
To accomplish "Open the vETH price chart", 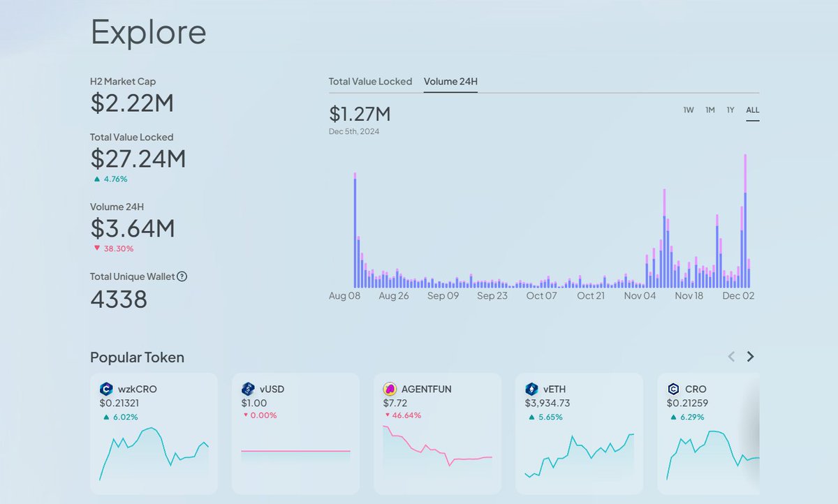I will tap(579, 456).
